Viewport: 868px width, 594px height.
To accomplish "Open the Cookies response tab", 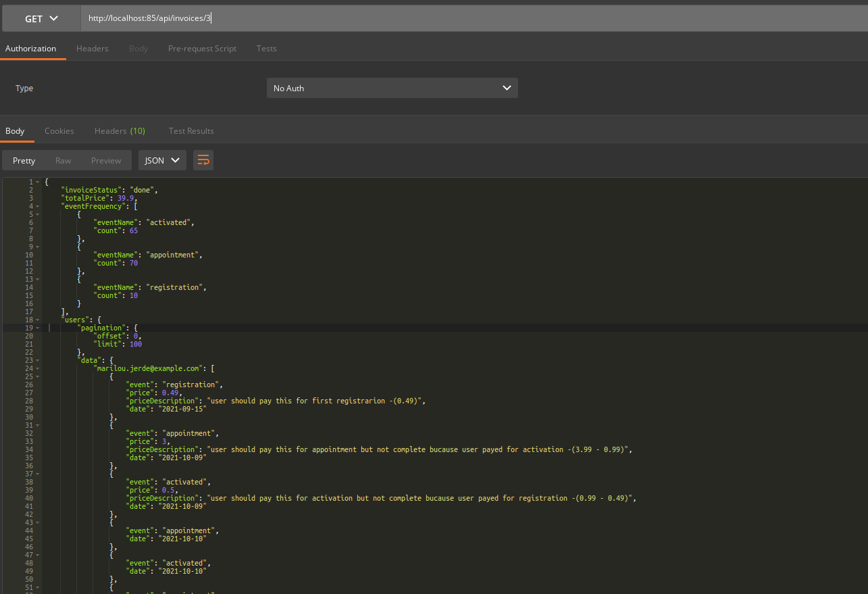I will point(59,131).
